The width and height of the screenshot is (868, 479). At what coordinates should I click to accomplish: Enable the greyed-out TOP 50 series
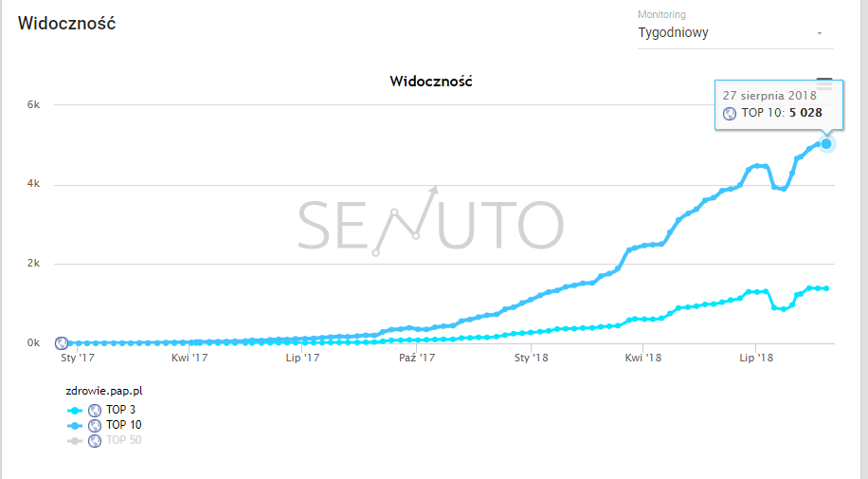point(124,440)
